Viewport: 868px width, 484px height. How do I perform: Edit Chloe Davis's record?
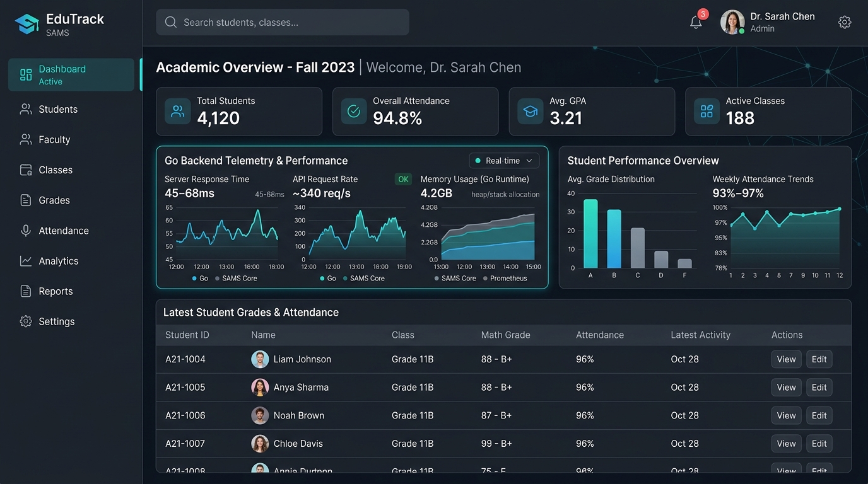point(819,443)
